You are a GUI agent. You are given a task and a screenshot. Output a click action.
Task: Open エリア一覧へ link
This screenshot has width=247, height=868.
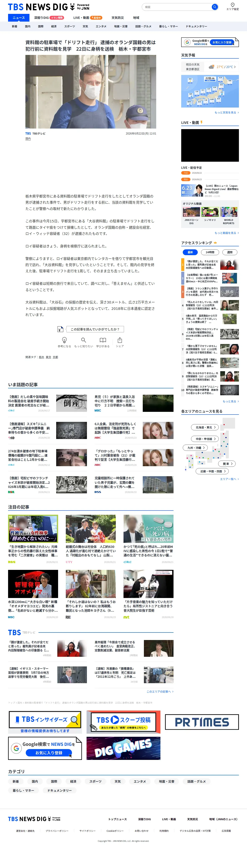tap(229, 479)
